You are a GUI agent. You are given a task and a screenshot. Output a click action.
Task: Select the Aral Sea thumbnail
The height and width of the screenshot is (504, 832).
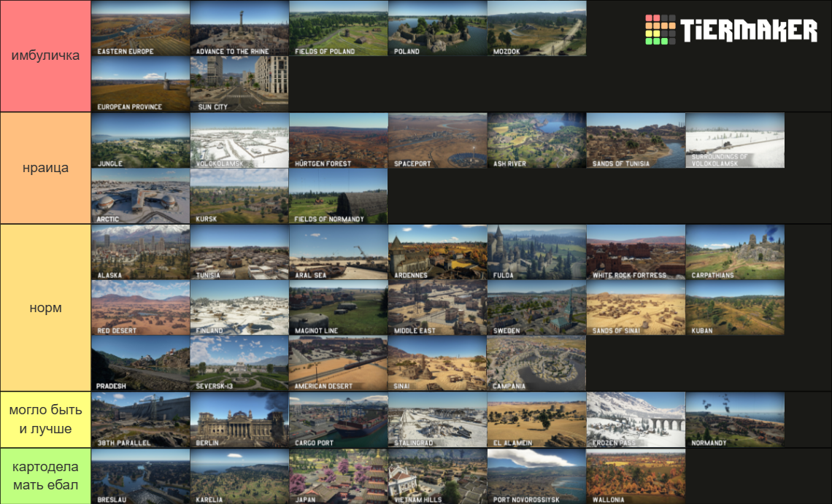tap(339, 252)
